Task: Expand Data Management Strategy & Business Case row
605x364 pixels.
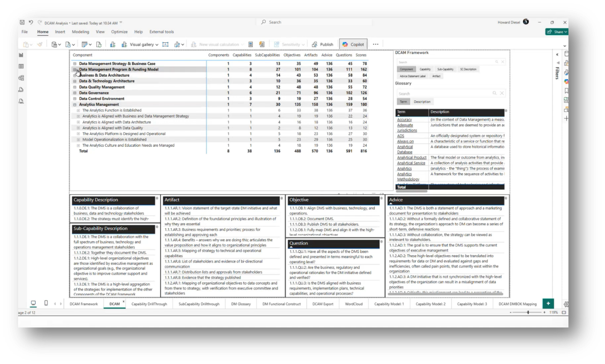Action: (x=75, y=64)
